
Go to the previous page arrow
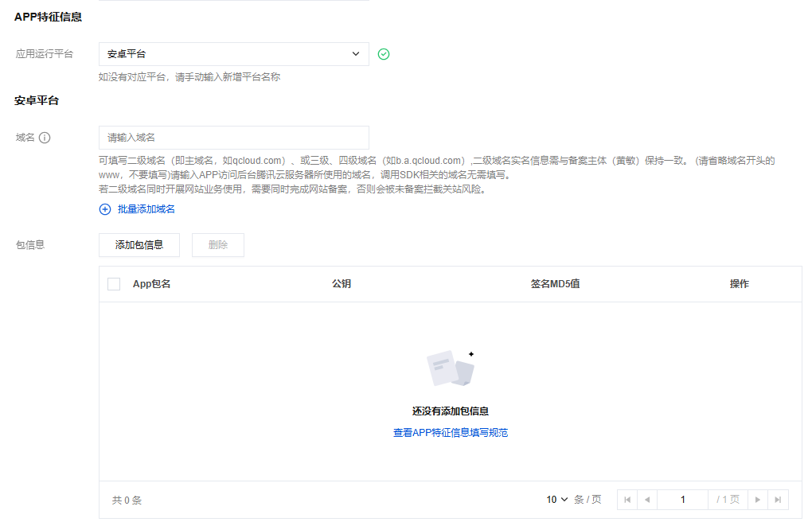pos(647,500)
